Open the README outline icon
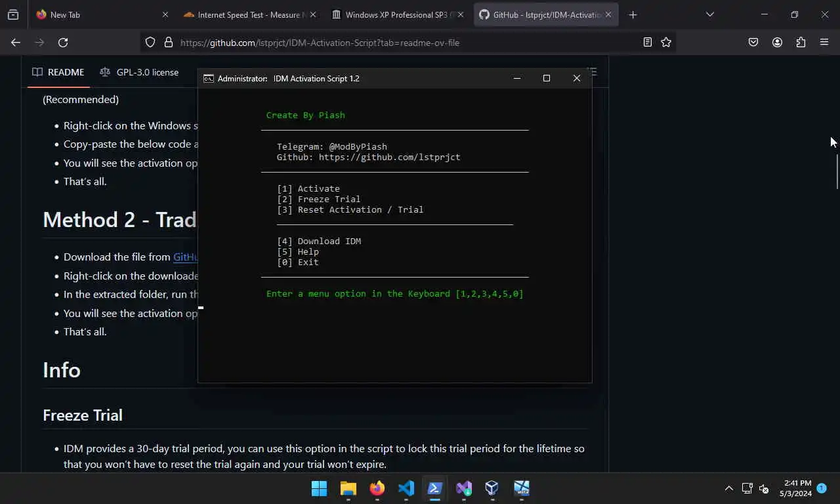Viewport: 840px width, 504px height. click(x=591, y=72)
